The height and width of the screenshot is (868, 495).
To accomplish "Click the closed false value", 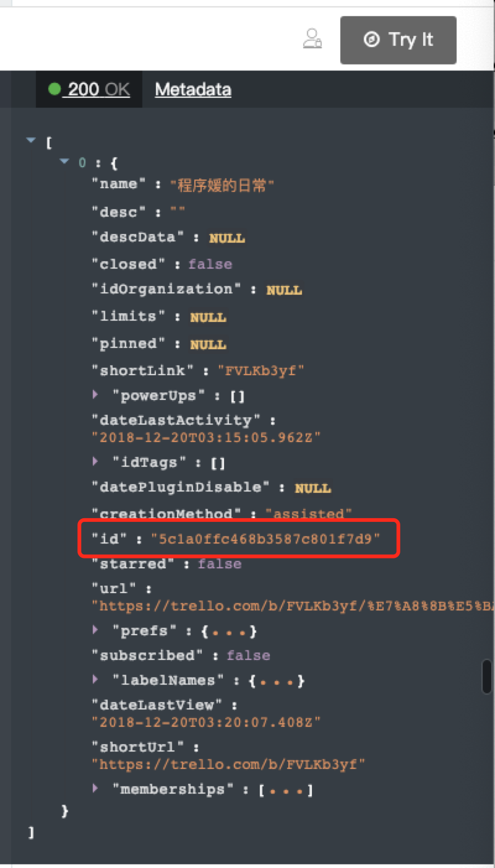I will click(x=210, y=264).
